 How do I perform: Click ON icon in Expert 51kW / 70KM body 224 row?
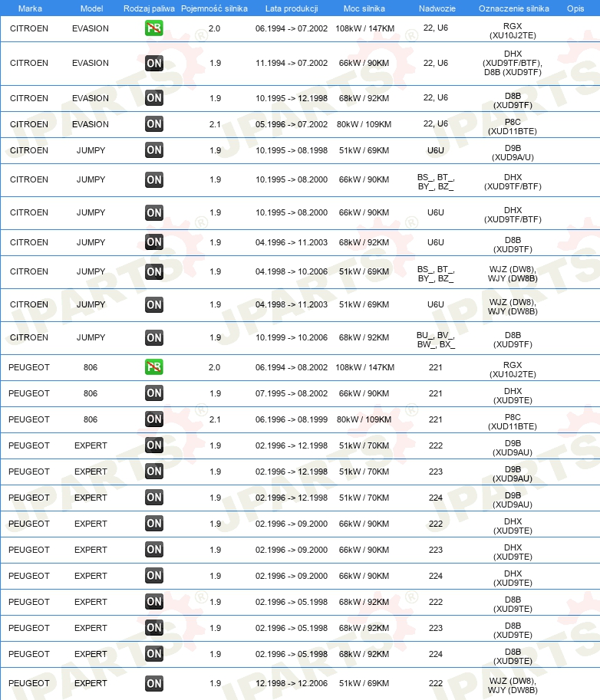click(x=153, y=498)
